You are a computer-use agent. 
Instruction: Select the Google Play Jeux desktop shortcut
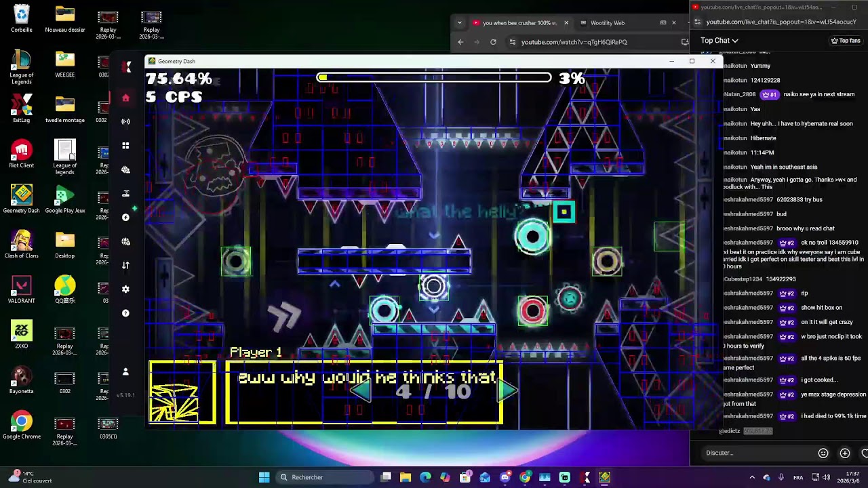pos(65,199)
